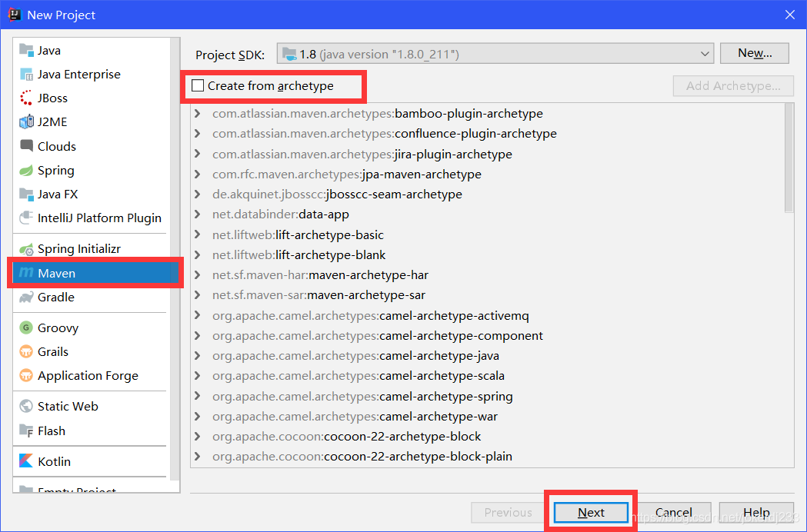Click the Java folder icon in sidebar
The image size is (807, 532).
coord(26,50)
